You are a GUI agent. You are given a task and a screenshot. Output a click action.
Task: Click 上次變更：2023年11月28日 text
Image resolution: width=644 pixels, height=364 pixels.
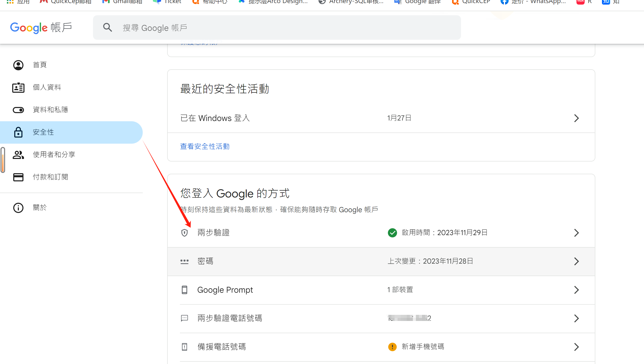tap(430, 261)
